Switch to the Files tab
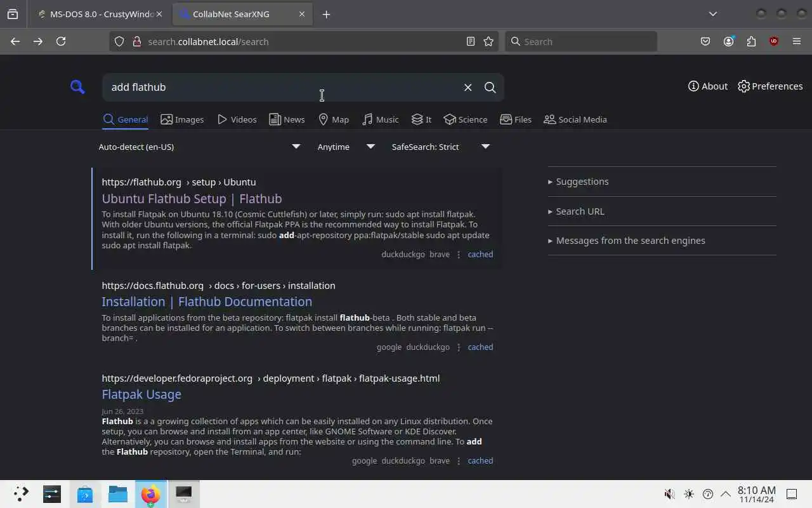Screen dimensions: 812x508 coord(516,119)
